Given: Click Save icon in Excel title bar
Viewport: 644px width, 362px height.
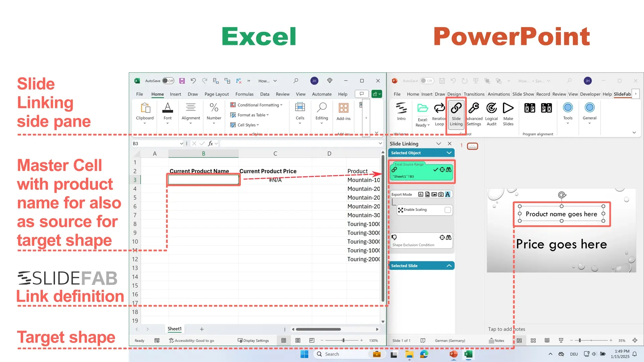Looking at the screenshot, I should coord(182,81).
